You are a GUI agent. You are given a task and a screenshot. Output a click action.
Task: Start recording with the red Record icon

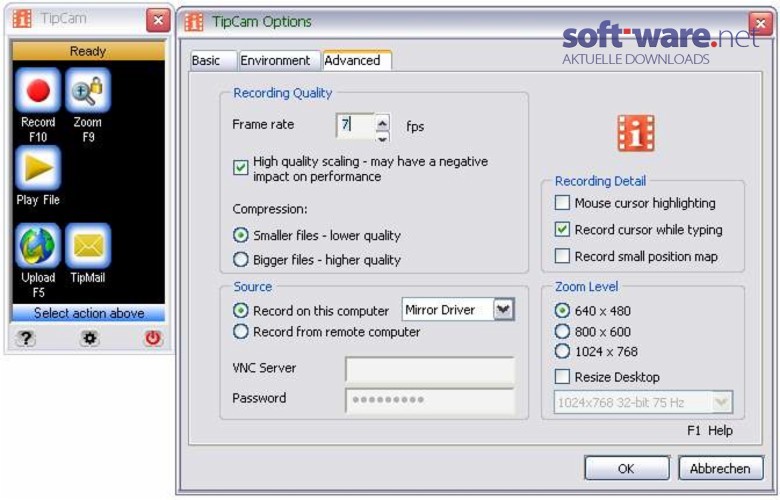click(38, 91)
